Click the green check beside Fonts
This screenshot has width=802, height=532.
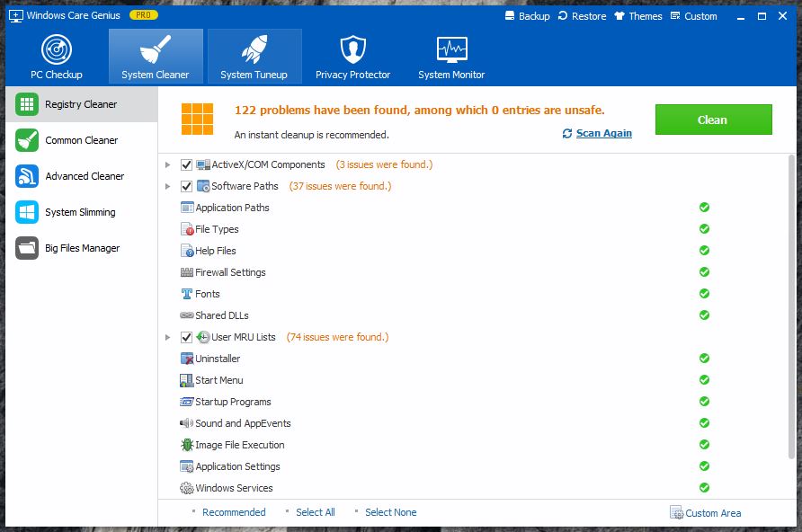(x=704, y=293)
